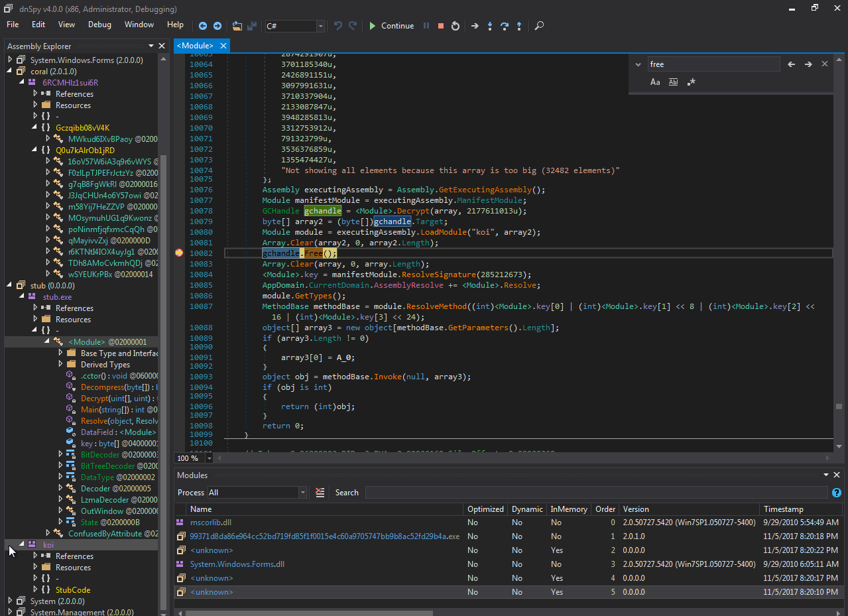Click the Modules Search input field
The width and height of the screenshot is (848, 616).
click(x=595, y=493)
